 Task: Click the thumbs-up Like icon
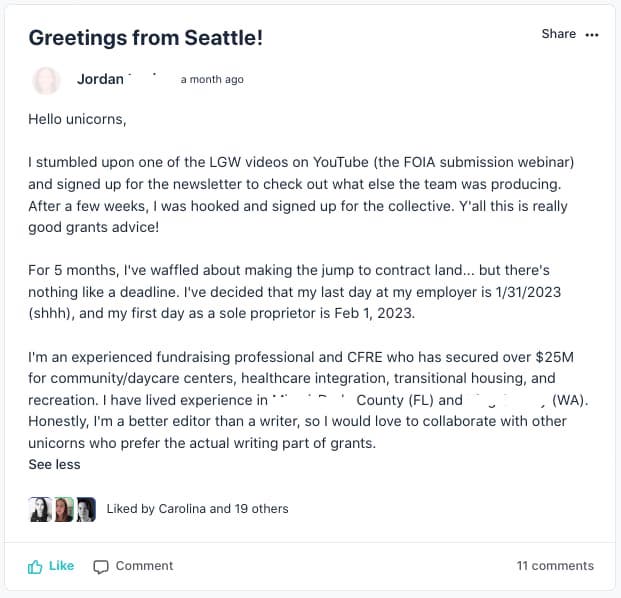point(35,566)
